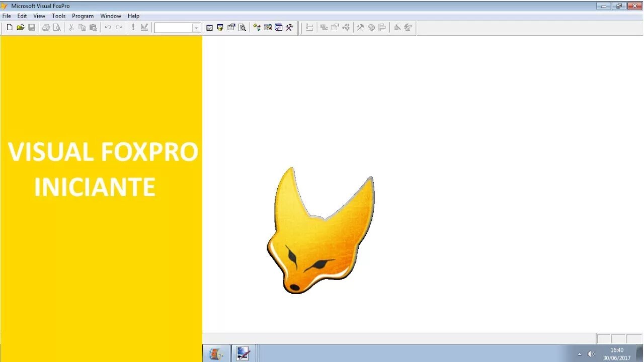Show hidden system tray icons arrow
The height and width of the screenshot is (362, 644).
579,354
